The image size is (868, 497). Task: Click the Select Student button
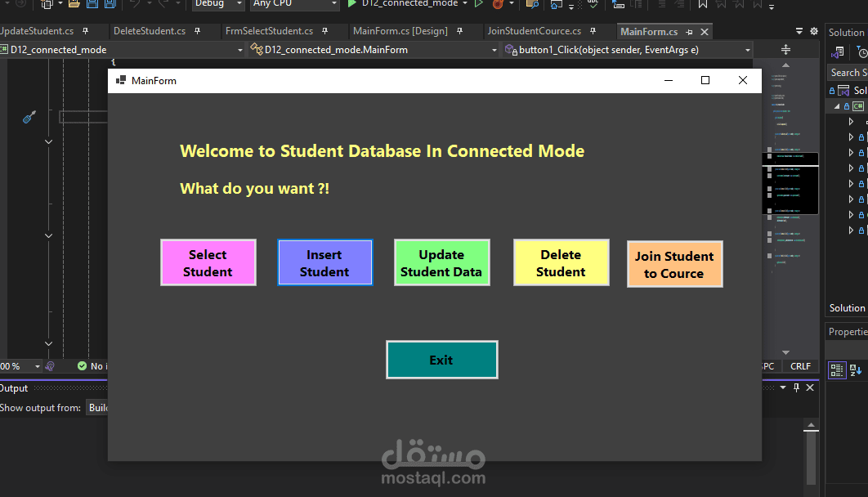click(208, 263)
